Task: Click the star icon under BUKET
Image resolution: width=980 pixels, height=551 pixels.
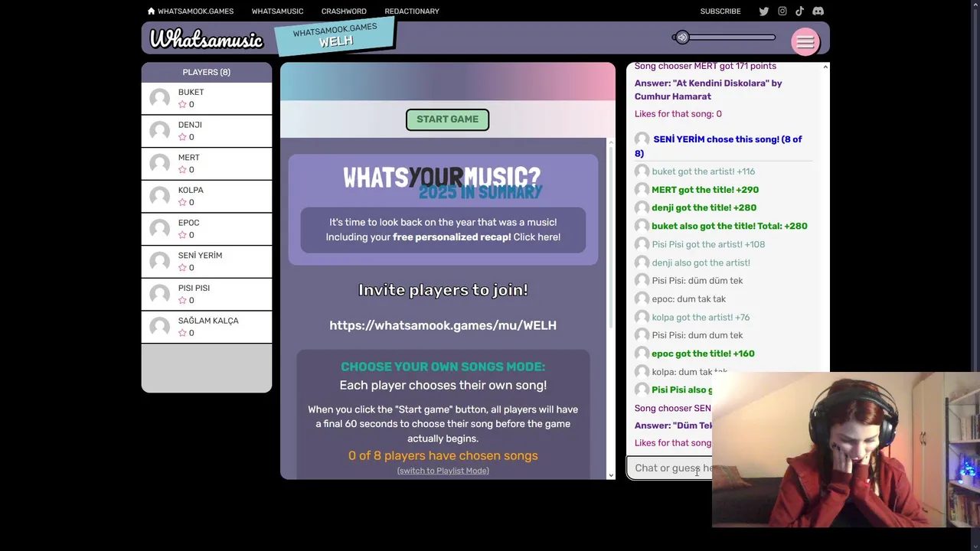Action: click(182, 104)
